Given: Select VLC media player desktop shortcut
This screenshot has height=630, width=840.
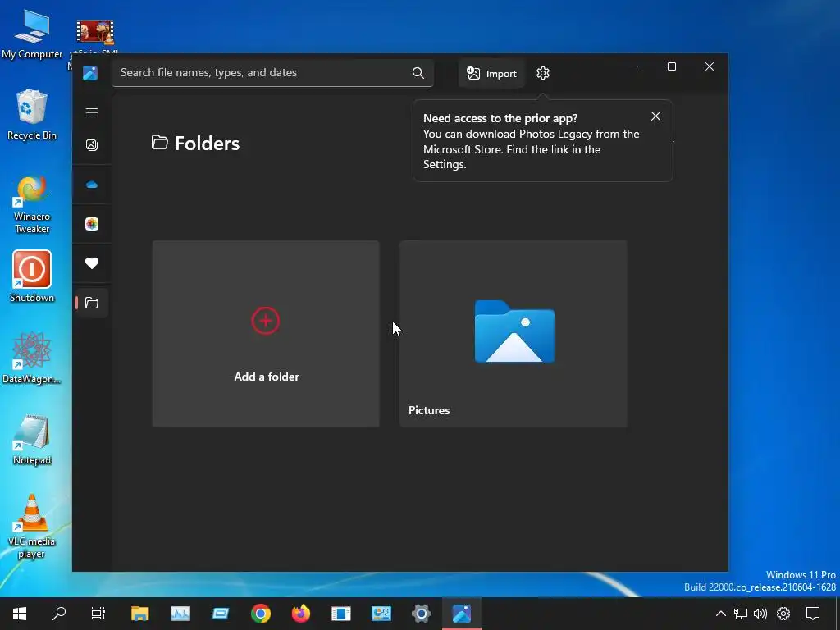Looking at the screenshot, I should click(x=32, y=527).
